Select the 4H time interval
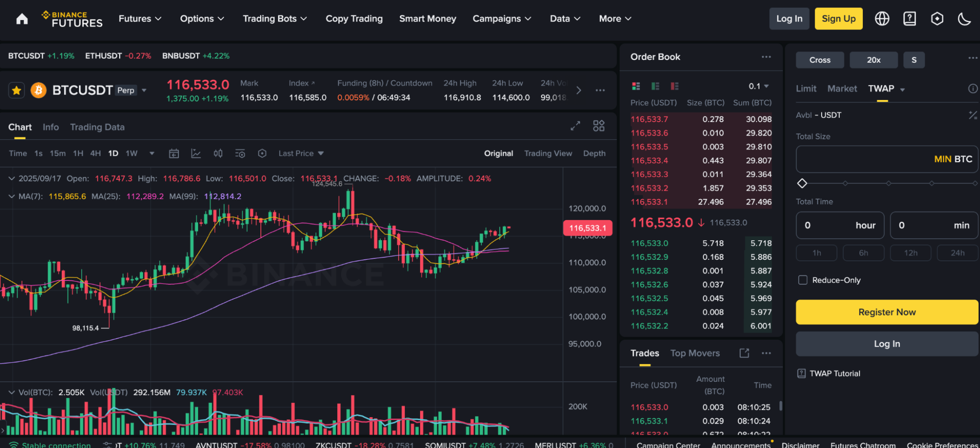The width and height of the screenshot is (980, 448). point(95,153)
